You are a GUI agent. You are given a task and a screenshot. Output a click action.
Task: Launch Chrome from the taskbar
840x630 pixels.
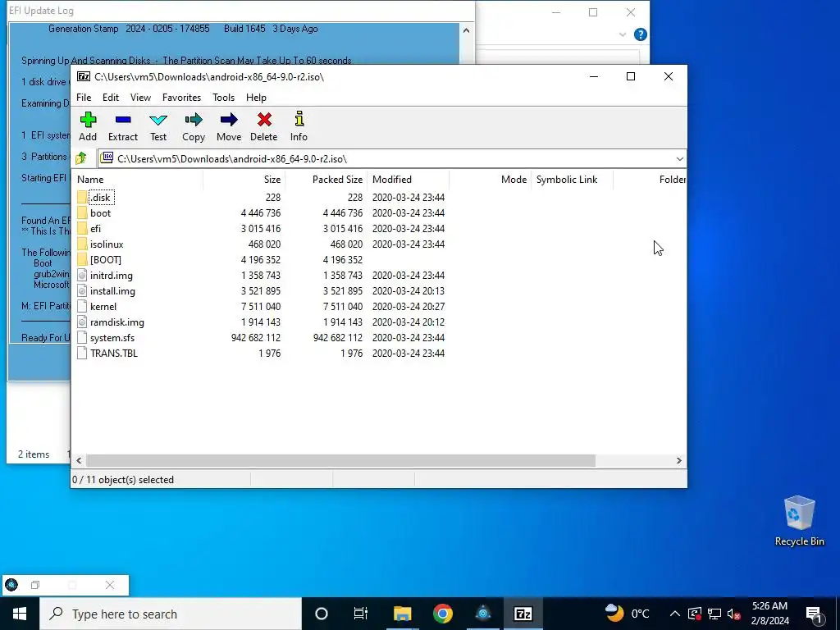442,614
